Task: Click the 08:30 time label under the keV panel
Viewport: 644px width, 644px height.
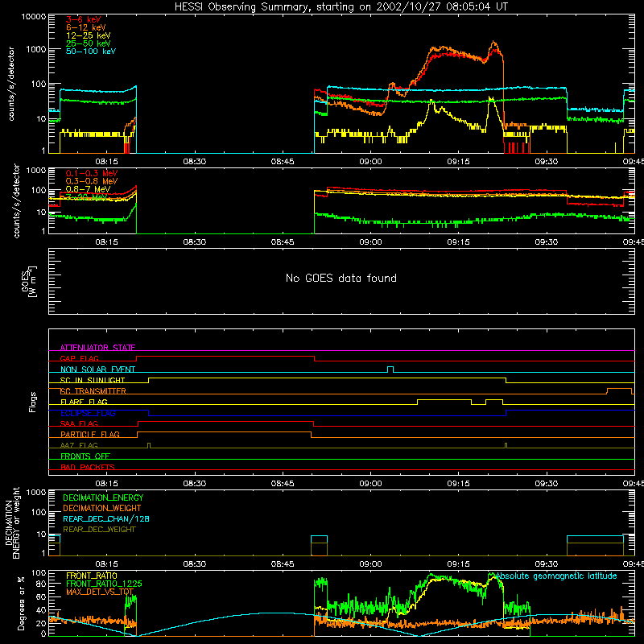Action: (x=194, y=162)
